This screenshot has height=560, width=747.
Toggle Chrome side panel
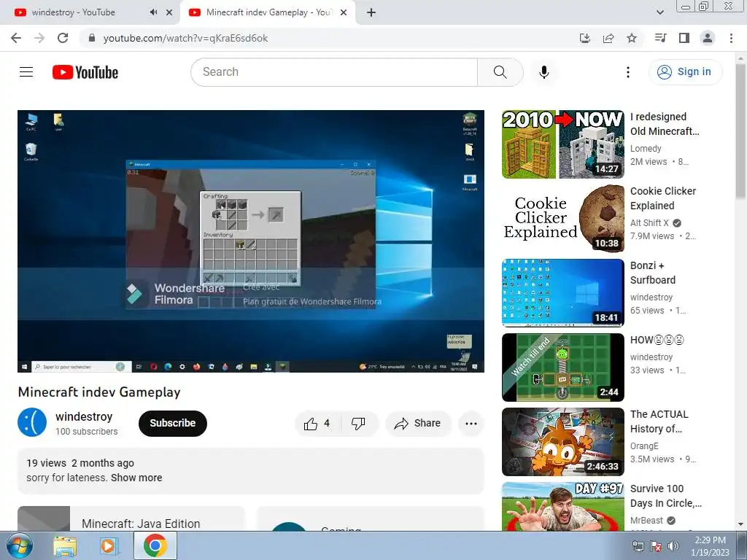pos(684,38)
